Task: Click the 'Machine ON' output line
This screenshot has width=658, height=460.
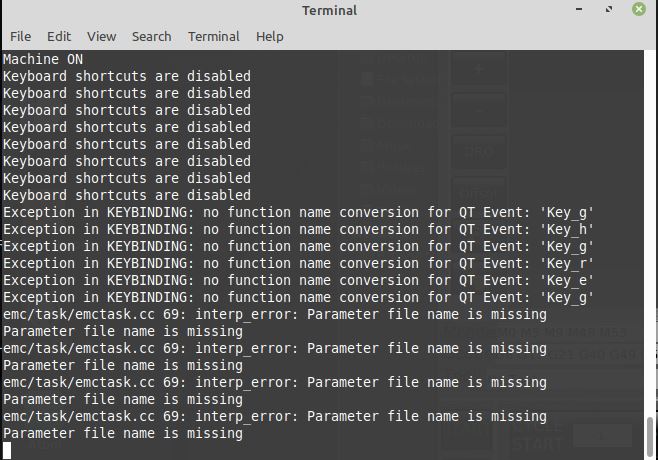Action: coord(43,59)
